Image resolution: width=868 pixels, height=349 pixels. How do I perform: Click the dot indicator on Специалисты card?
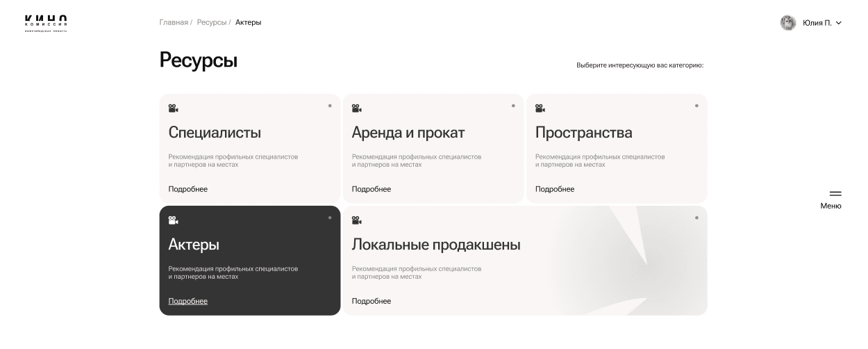coord(330,106)
